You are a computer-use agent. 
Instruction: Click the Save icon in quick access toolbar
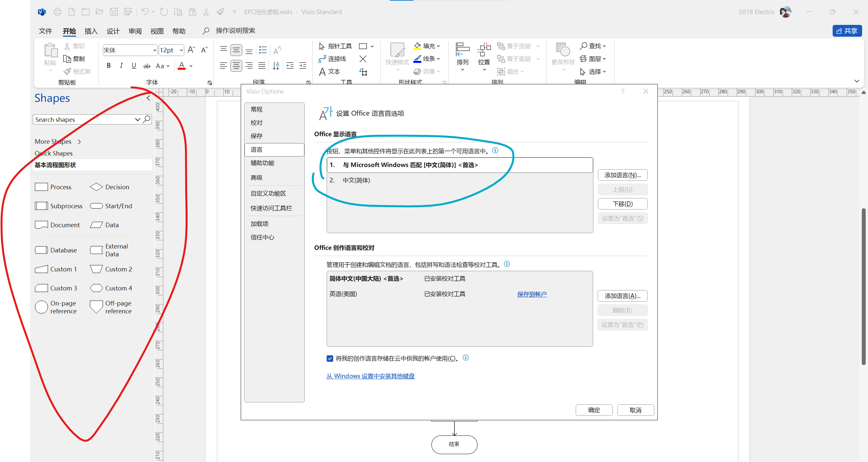pos(114,12)
